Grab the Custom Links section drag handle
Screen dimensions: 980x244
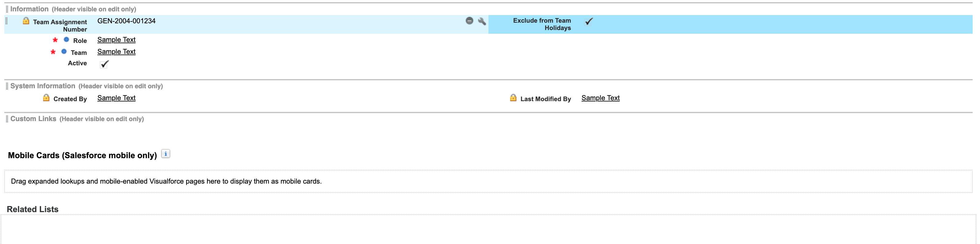(7, 119)
